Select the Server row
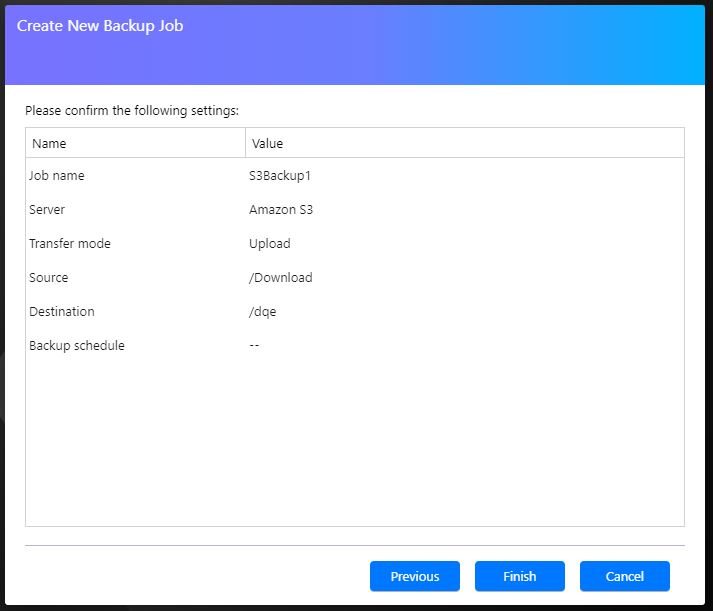 355,210
